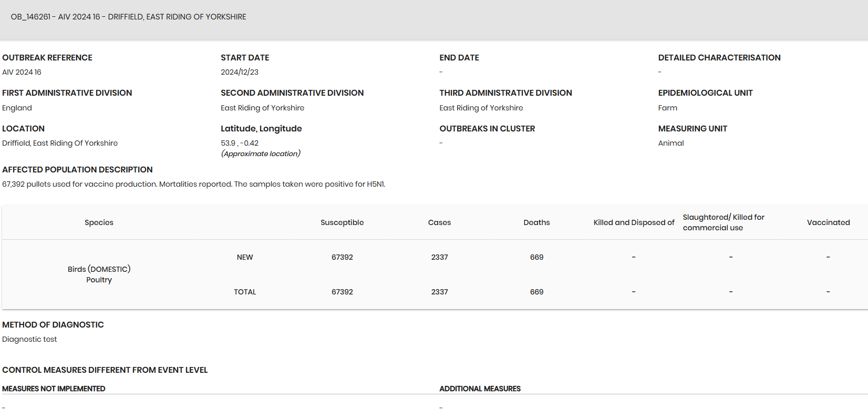The image size is (868, 418).
Task: Click the Slaughtered/Killed for commercial use header
Action: 724,222
